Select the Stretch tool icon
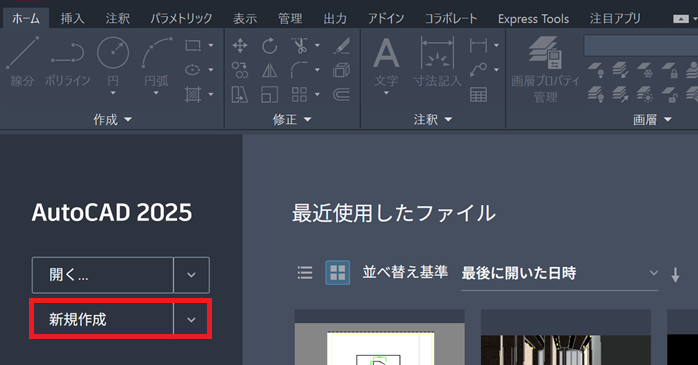The height and width of the screenshot is (365, 698). click(240, 94)
